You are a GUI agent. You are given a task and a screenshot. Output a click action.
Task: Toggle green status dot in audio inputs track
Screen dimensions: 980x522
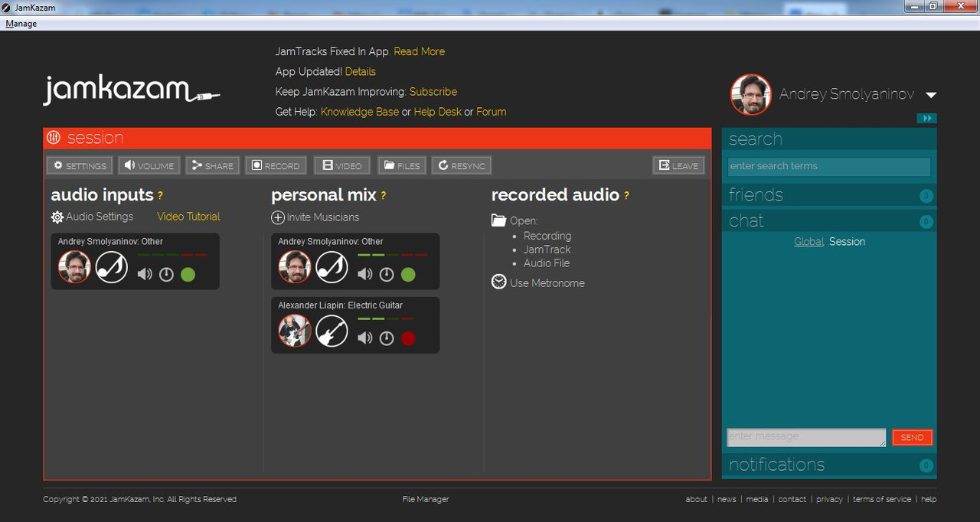(188, 274)
